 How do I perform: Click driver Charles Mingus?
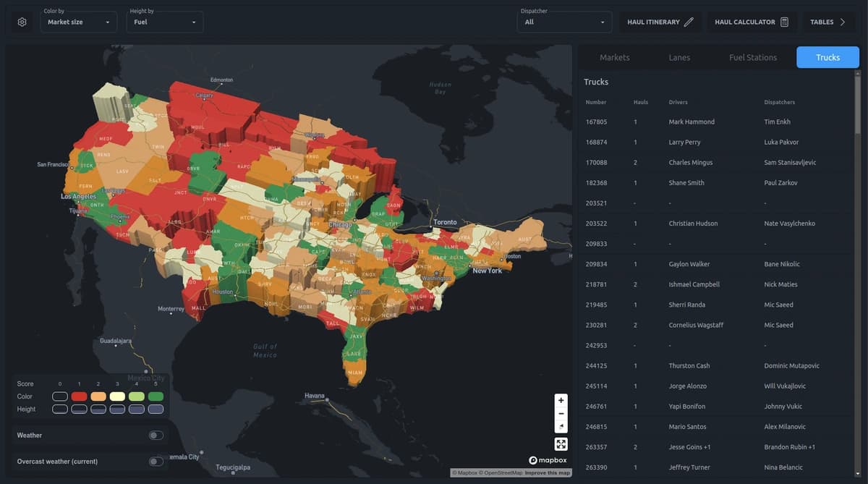[691, 163]
